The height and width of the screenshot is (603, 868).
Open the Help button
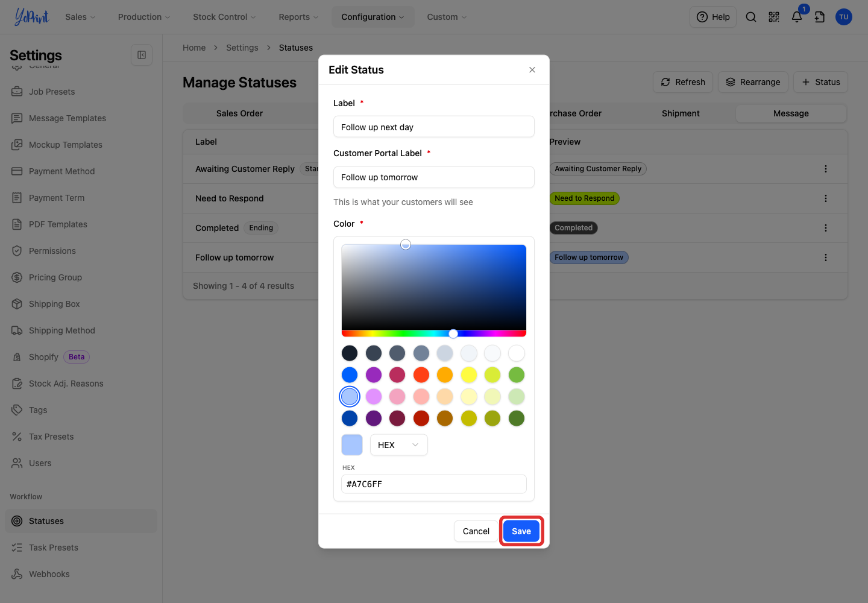tap(713, 17)
